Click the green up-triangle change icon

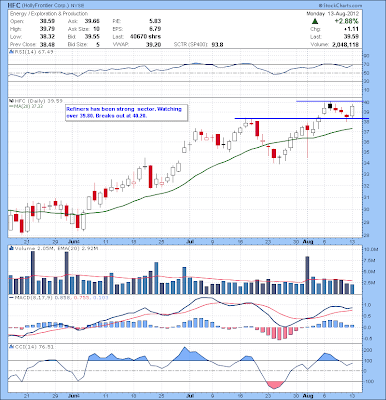[314, 21]
